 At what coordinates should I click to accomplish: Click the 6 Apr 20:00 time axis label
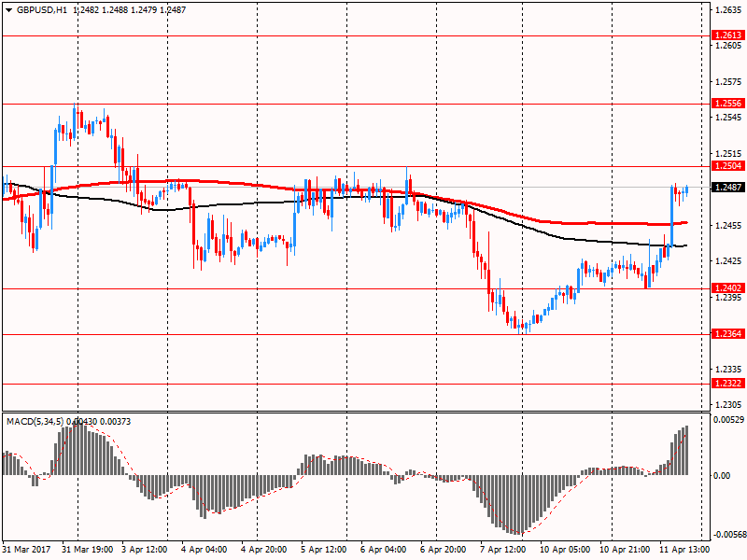point(443,550)
